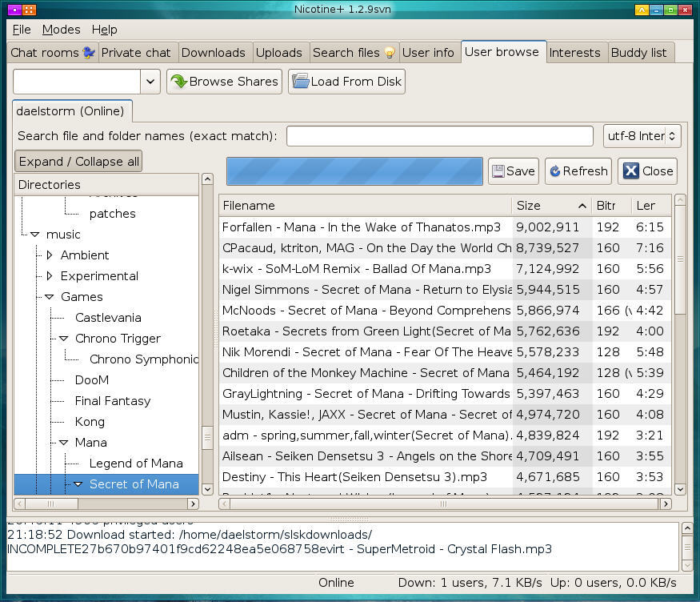Click the search file names input field
Image resolution: width=700 pixels, height=602 pixels.
pos(440,135)
